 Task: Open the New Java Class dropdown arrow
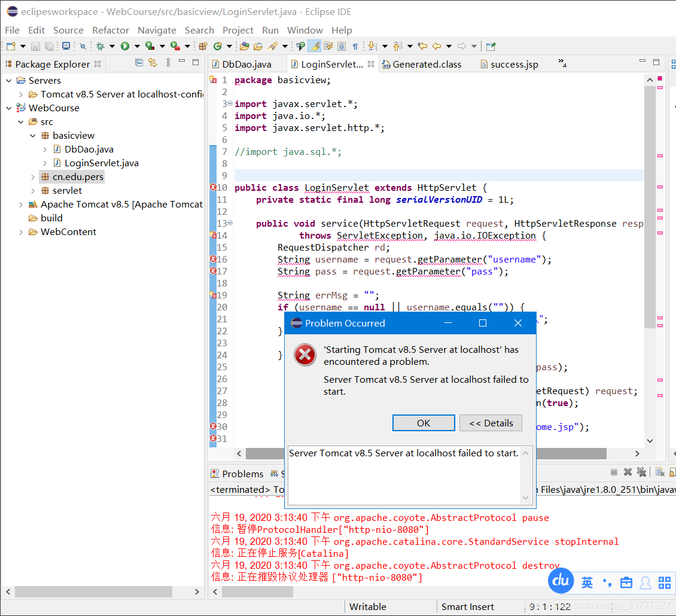pos(229,46)
